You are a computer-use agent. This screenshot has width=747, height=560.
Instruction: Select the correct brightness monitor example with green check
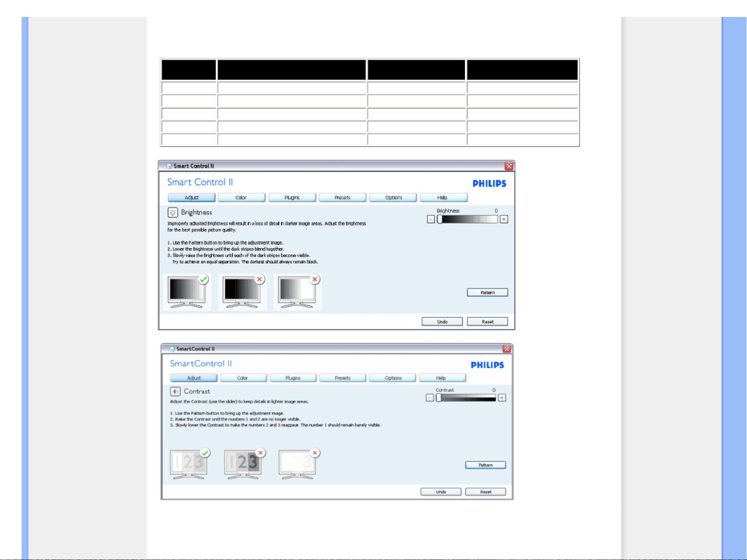pyautogui.click(x=187, y=292)
